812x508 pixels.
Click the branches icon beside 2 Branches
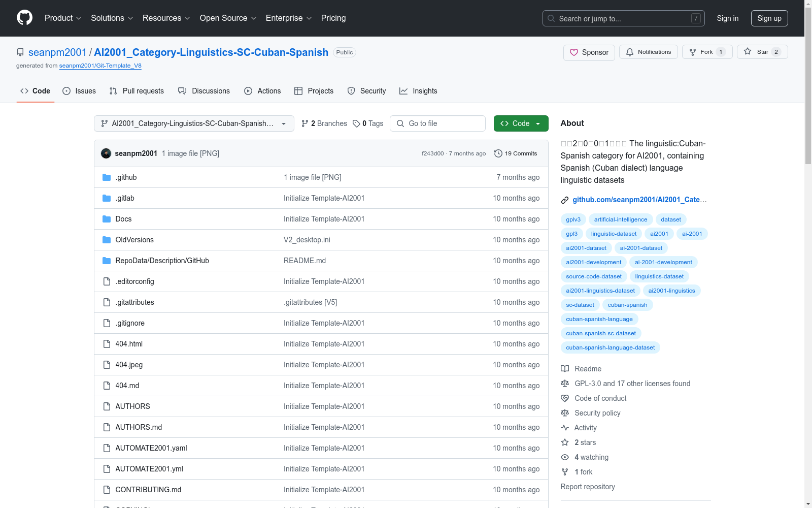tap(305, 123)
